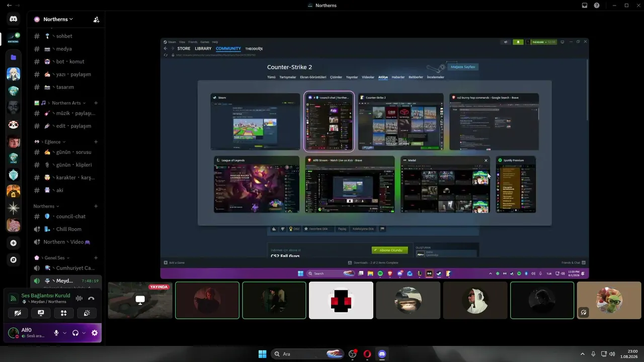
Task: Open microphone input options chevron
Action: pos(64,333)
